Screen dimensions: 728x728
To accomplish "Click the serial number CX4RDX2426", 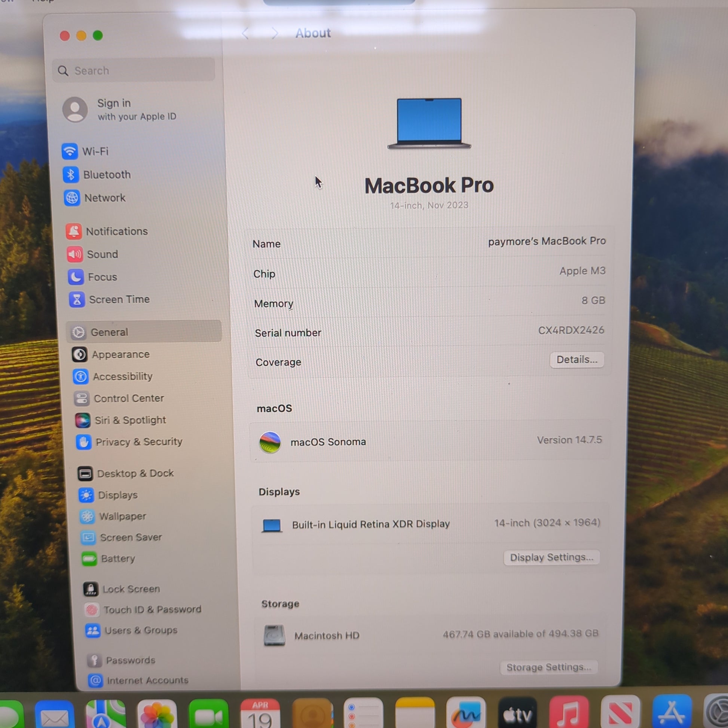I will point(571,330).
